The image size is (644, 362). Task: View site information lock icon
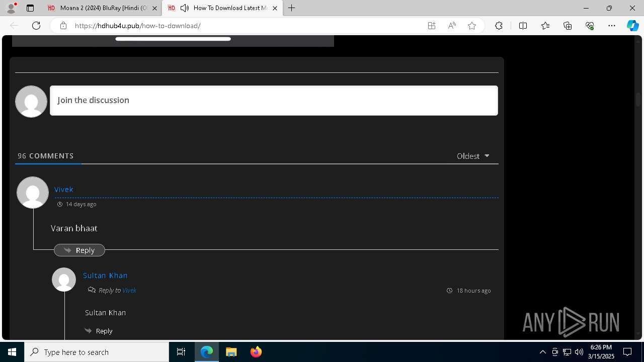(63, 26)
